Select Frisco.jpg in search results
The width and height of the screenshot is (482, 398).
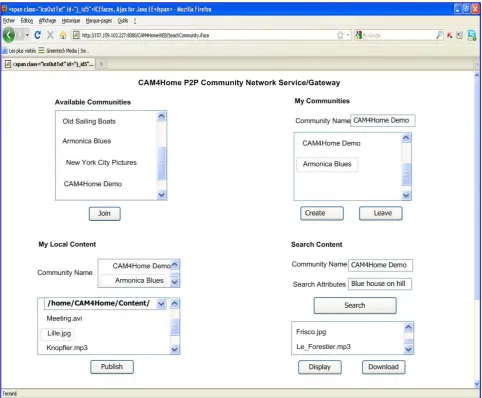[311, 332]
